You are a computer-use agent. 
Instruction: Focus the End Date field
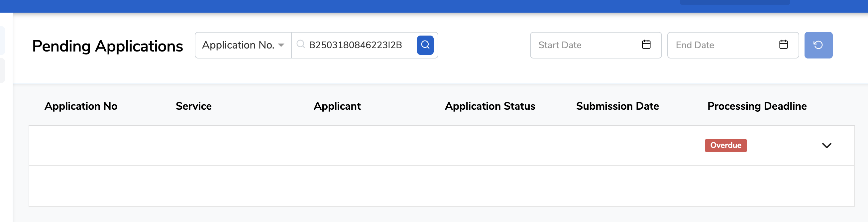pyautogui.click(x=724, y=45)
